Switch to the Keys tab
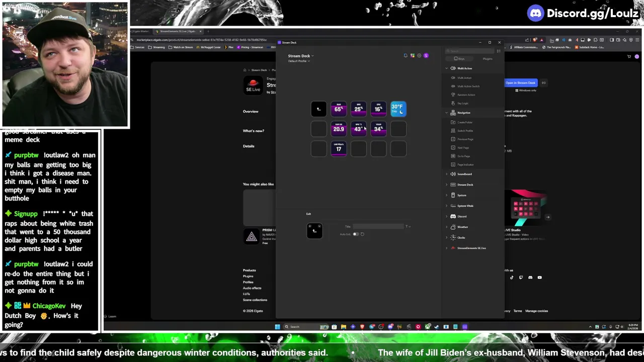644x362 pixels. tap(459, 59)
